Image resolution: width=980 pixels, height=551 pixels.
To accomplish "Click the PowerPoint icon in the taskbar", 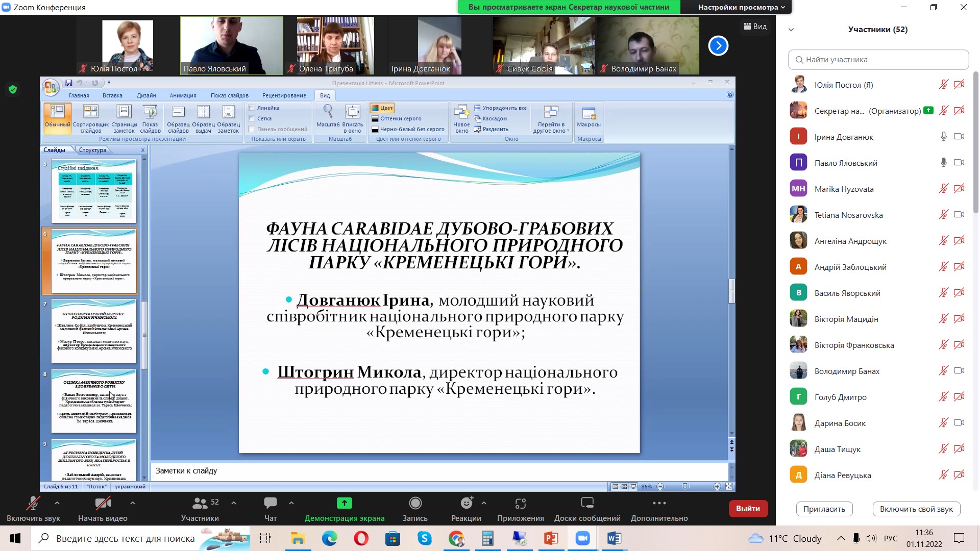I will pos(551,538).
